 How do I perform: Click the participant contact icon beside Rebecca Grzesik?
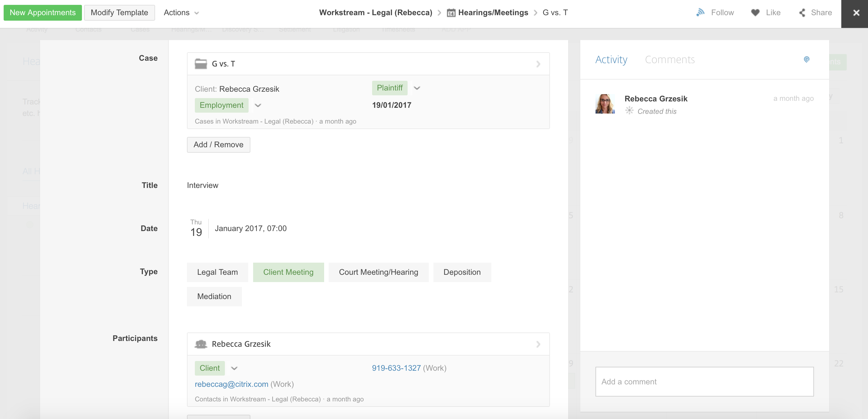201,344
